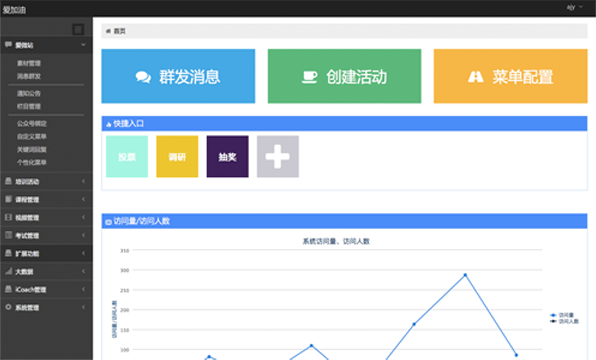Collapse the 爱微站 menu chevron

coord(83,45)
